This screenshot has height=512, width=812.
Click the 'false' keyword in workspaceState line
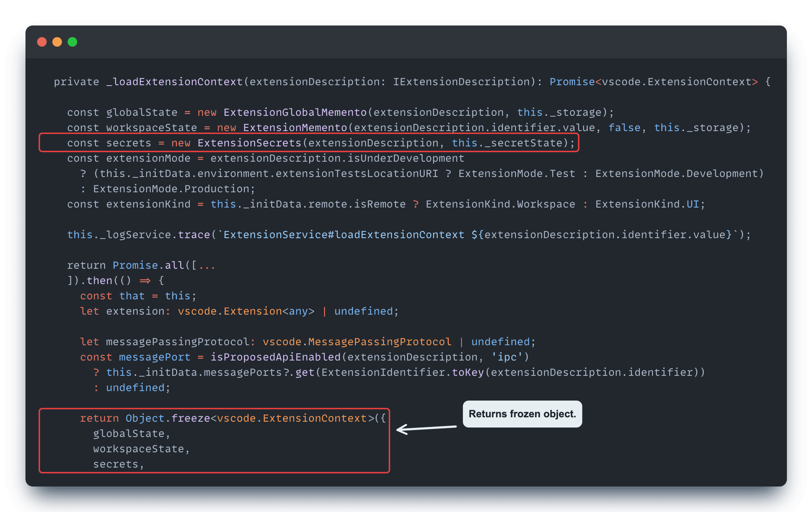pyautogui.click(x=624, y=128)
